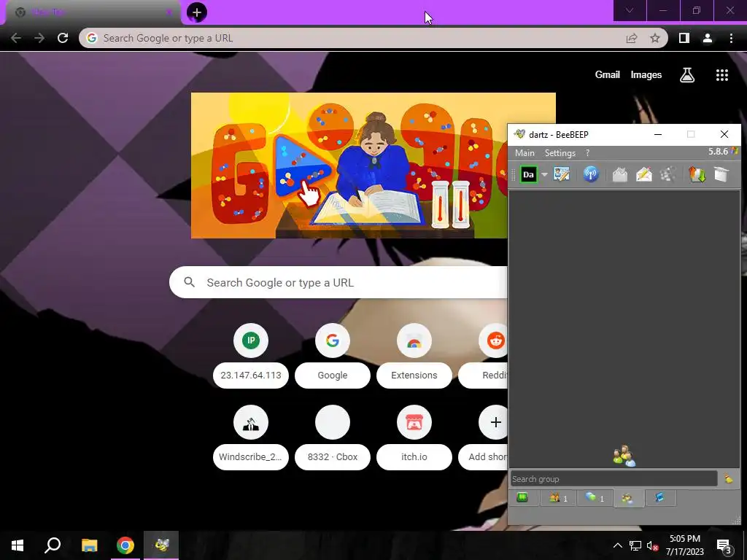Open the Windscribe shortcut tile
The height and width of the screenshot is (560, 747).
pos(251,438)
